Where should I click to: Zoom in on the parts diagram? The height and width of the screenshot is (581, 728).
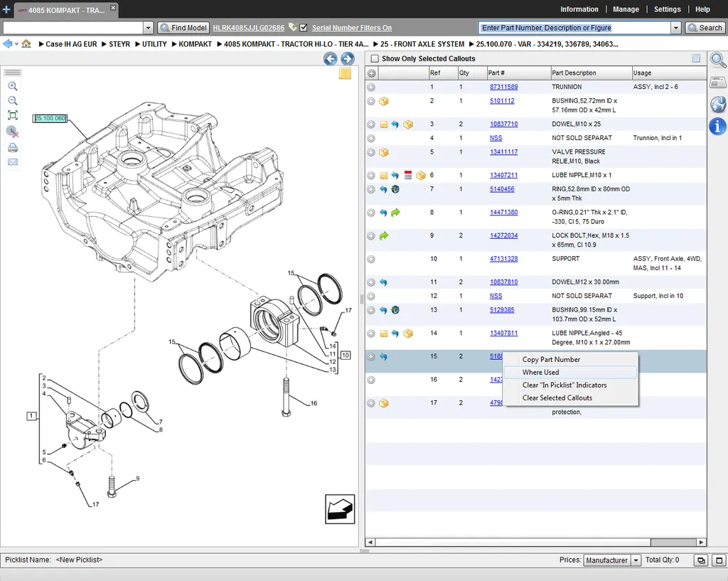(13, 86)
